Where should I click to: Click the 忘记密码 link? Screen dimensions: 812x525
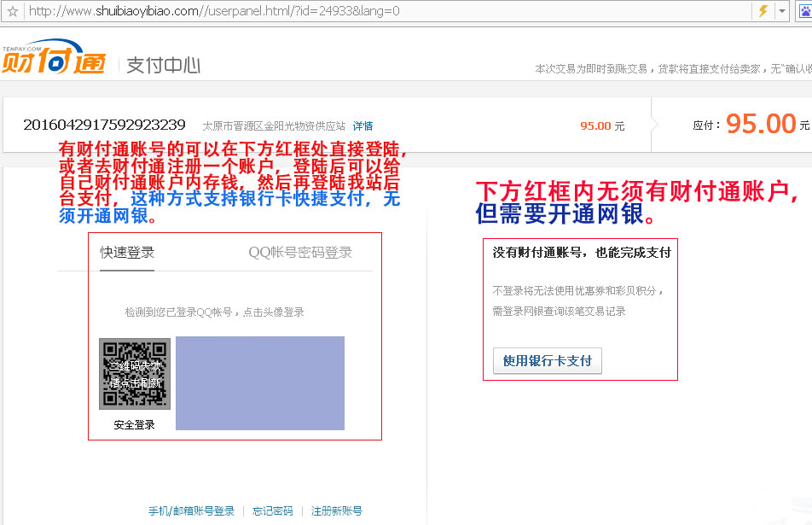pos(273,510)
